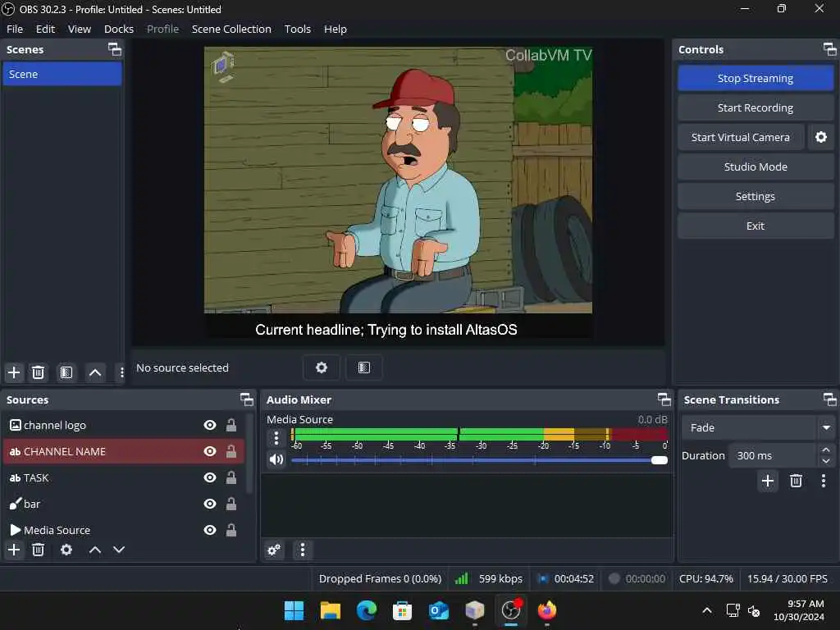
Task: Remove scene transition with trash icon
Action: point(796,481)
